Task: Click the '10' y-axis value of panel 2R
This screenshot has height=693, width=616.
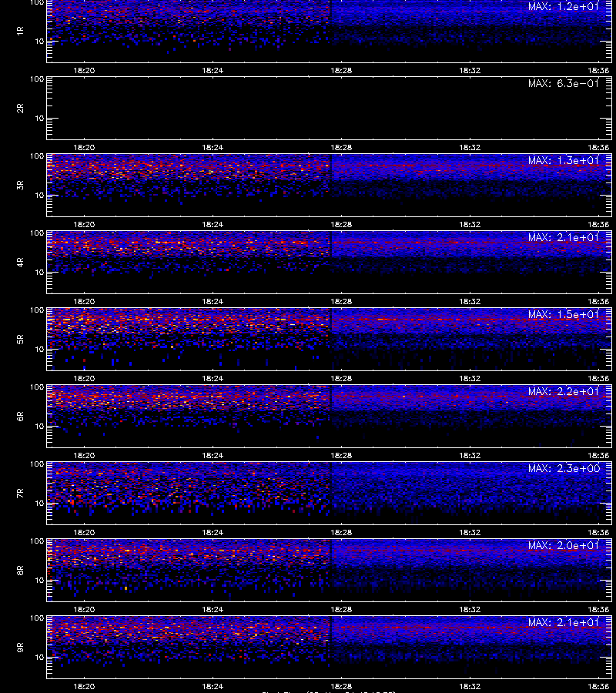Action: point(39,119)
